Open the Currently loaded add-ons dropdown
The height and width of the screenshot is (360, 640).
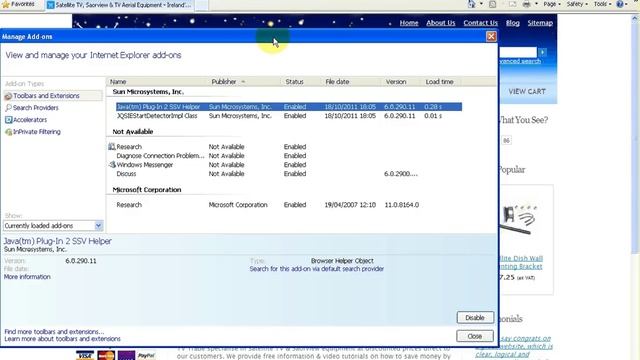(x=53, y=226)
